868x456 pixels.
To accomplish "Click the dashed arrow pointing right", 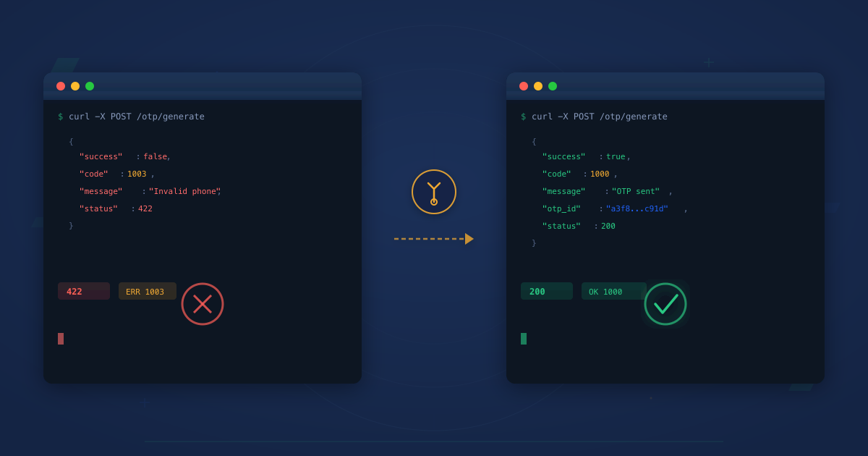I will pyautogui.click(x=433, y=238).
